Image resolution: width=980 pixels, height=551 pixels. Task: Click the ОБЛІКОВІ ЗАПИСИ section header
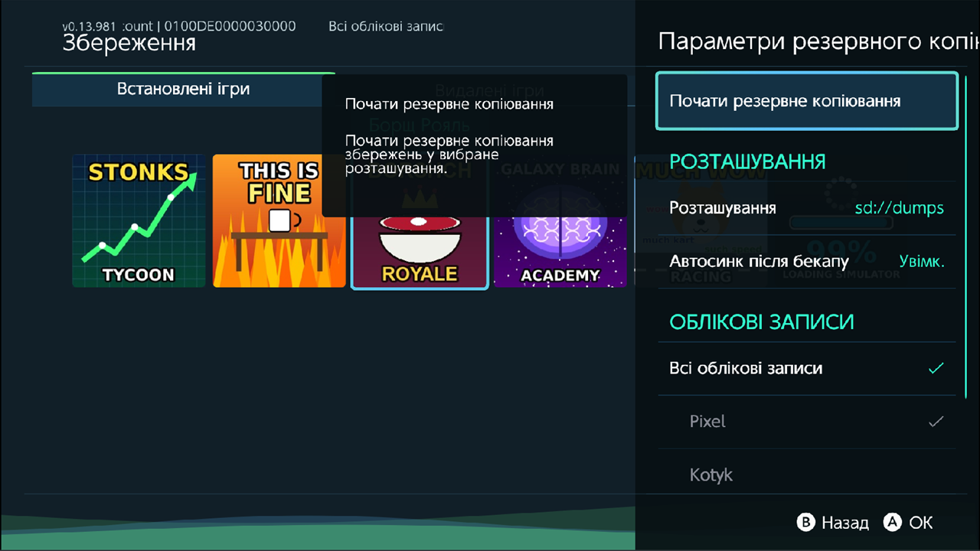[762, 322]
